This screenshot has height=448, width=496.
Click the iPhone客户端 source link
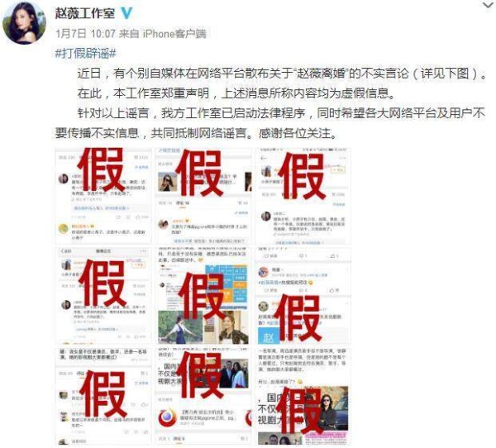(x=174, y=34)
